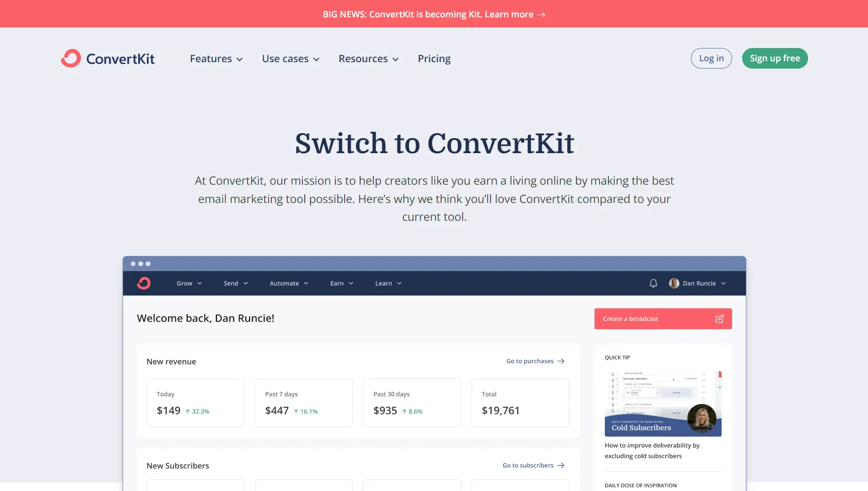
Task: Open the Go to purchases link
Action: 535,361
